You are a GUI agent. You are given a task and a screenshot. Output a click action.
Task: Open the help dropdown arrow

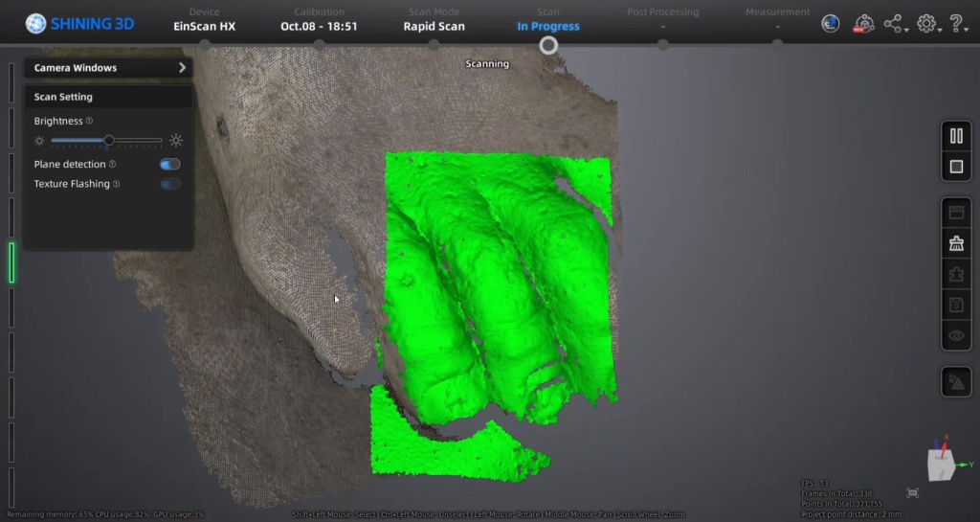[967, 30]
